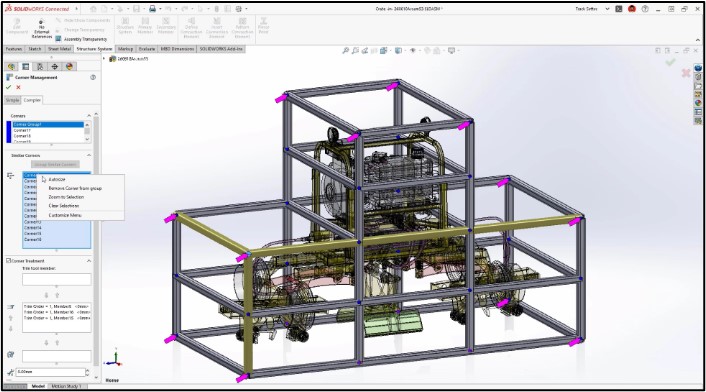
Task: Open the DimXpertManager crosshair tab icon
Action: [54, 67]
